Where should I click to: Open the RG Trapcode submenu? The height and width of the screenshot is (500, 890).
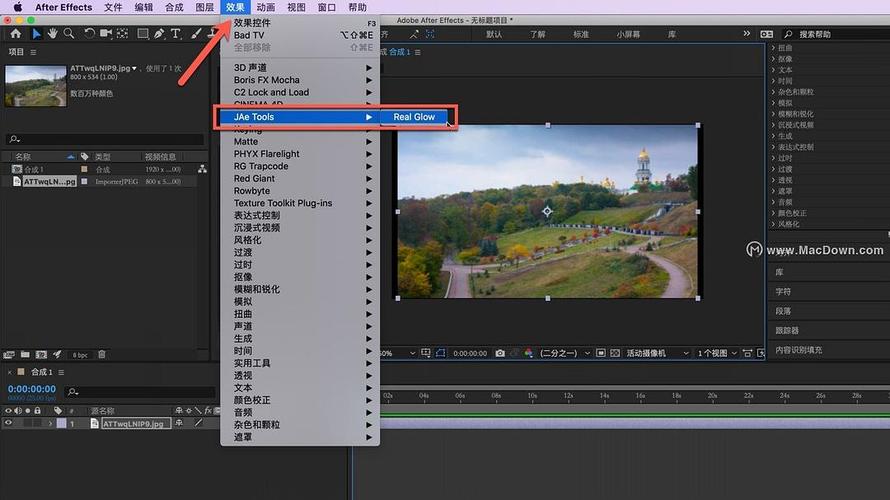tap(300, 166)
